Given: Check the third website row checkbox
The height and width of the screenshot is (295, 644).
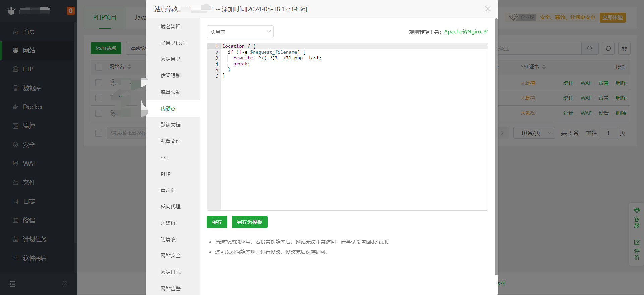Looking at the screenshot, I should tap(99, 113).
